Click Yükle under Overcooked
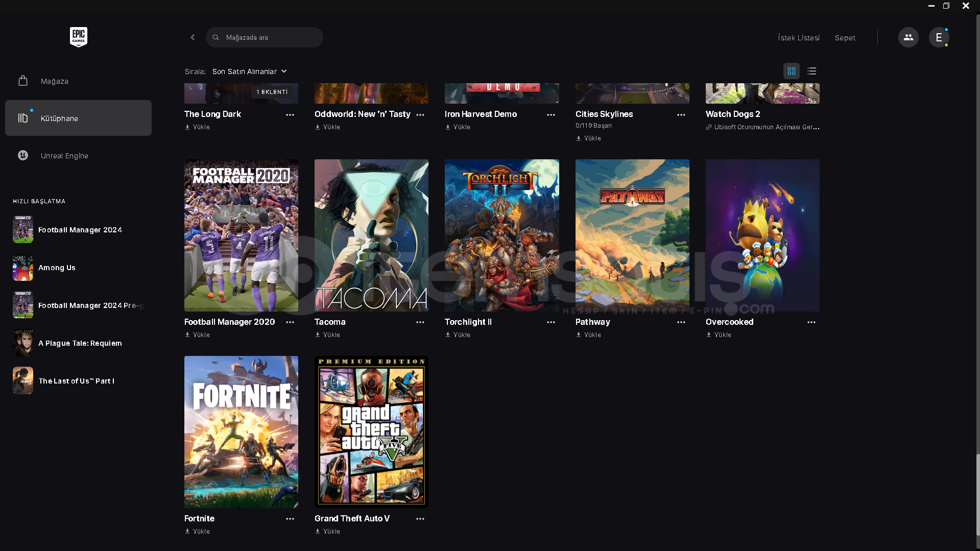 [x=719, y=335]
